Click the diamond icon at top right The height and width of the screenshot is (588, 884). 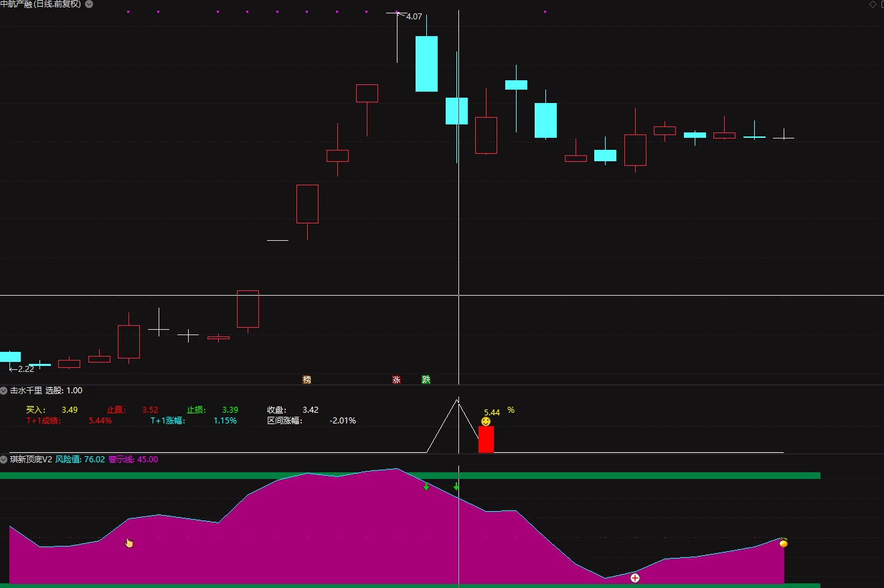(x=873, y=4)
